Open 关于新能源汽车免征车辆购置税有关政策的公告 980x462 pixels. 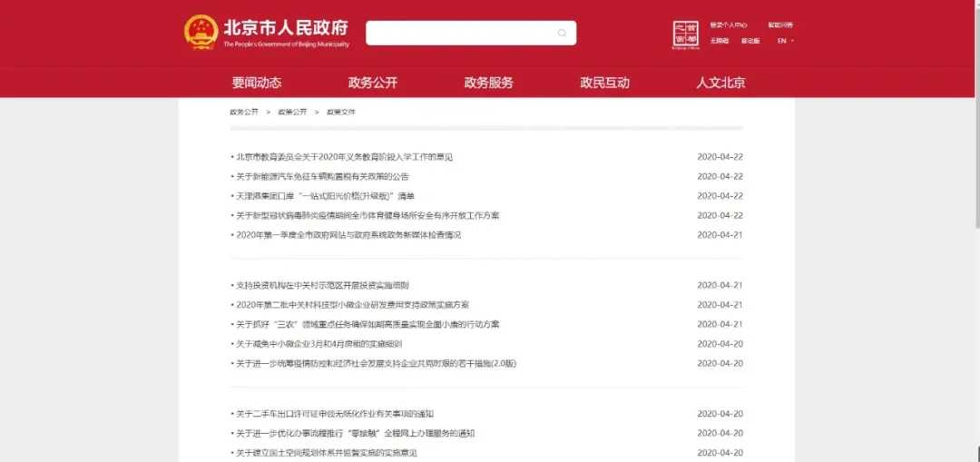(x=322, y=176)
